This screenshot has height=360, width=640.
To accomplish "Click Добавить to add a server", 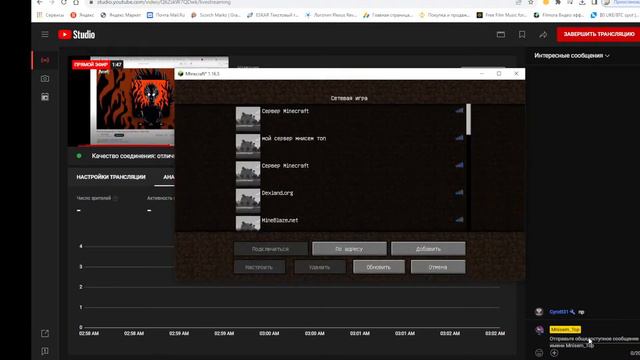I will pos(428,249).
